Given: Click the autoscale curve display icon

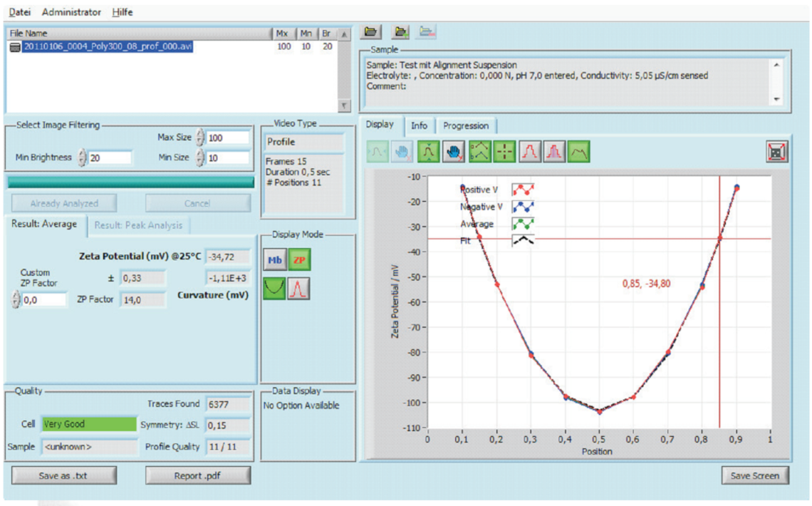Looking at the screenshot, I should 430,151.
